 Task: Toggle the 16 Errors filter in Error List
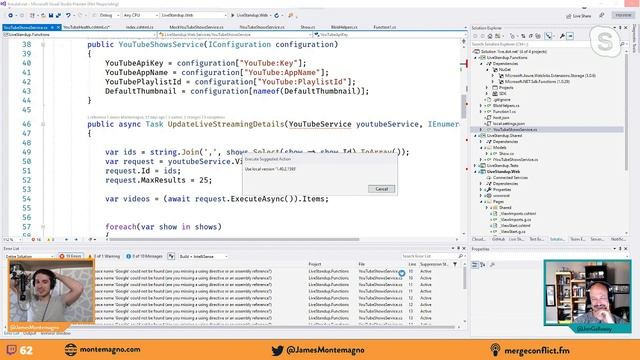point(71,256)
